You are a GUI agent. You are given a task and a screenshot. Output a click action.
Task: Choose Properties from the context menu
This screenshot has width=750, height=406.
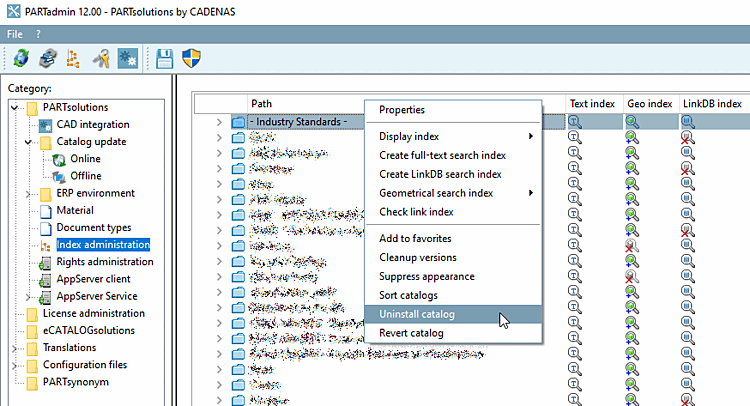453,110
